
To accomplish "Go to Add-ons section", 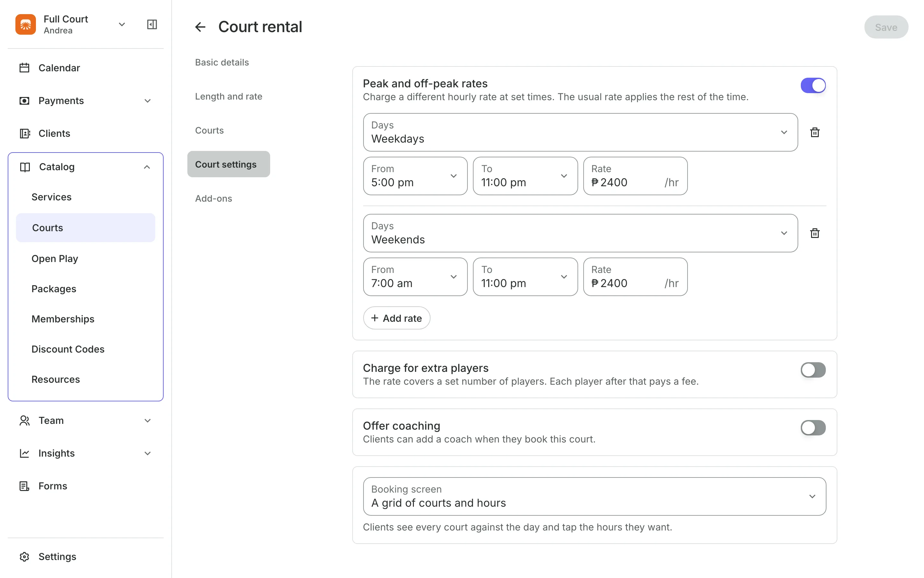I will [x=213, y=198].
